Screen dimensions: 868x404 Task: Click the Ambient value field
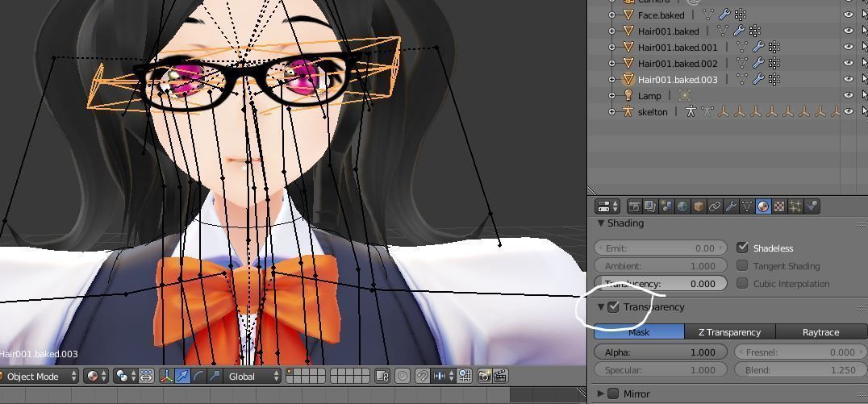pos(661,265)
